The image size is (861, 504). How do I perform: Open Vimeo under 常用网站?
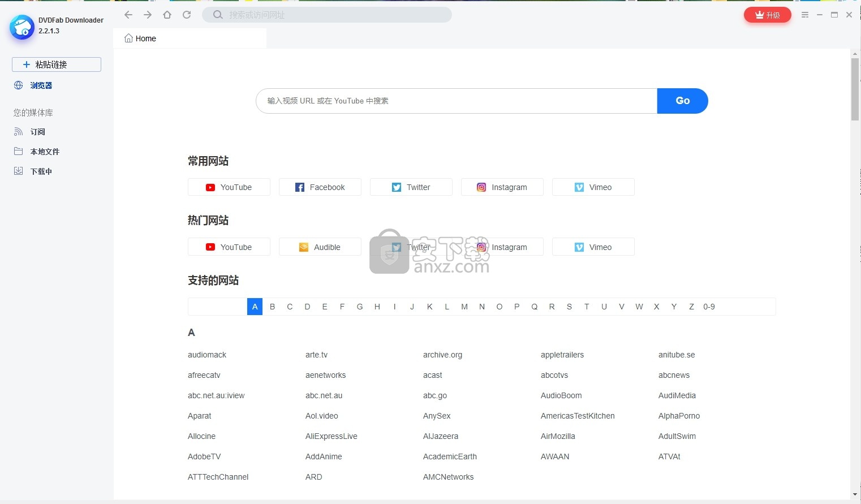click(x=593, y=187)
